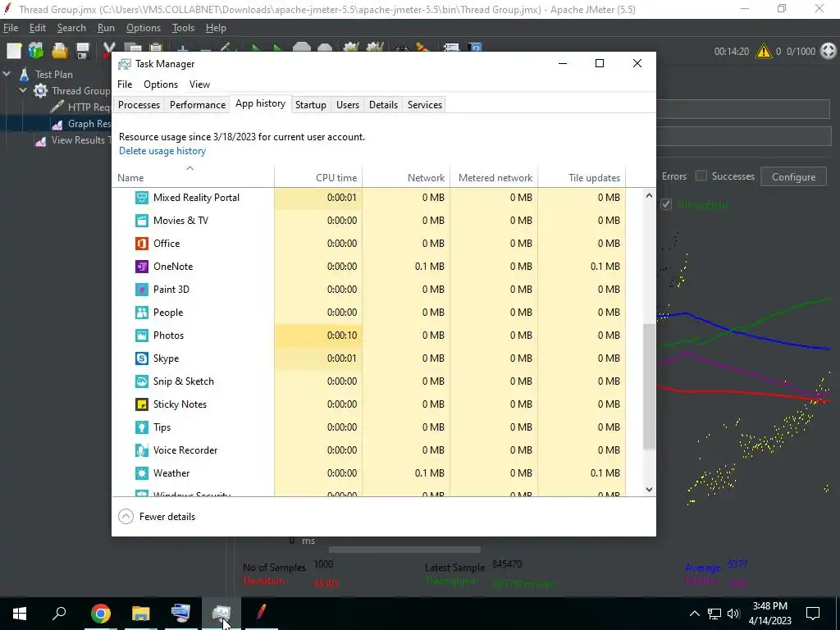Viewport: 840px width, 630px height.
Task: Open Chrome from the taskbar
Action: pos(100,614)
